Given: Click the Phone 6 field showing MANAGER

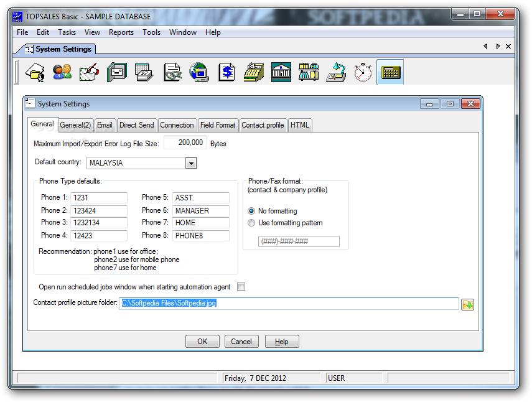Looking at the screenshot, I should 201,211.
